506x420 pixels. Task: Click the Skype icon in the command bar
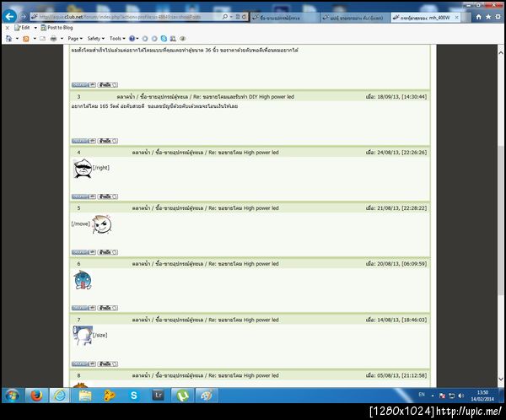click(x=164, y=39)
